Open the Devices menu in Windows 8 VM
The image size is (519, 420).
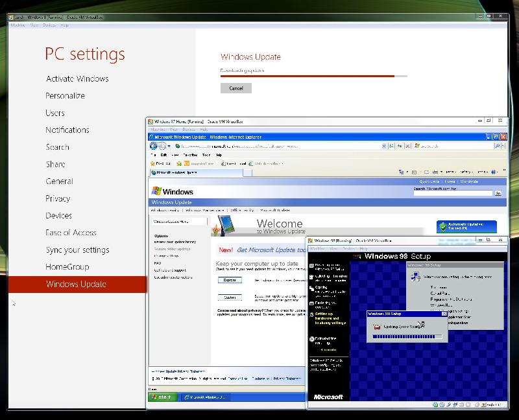point(49,25)
